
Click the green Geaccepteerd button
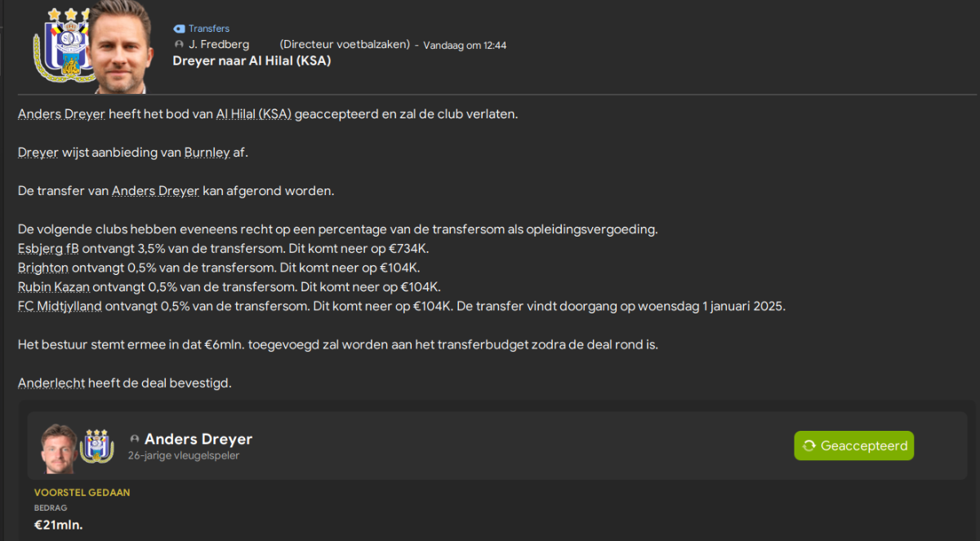point(854,446)
